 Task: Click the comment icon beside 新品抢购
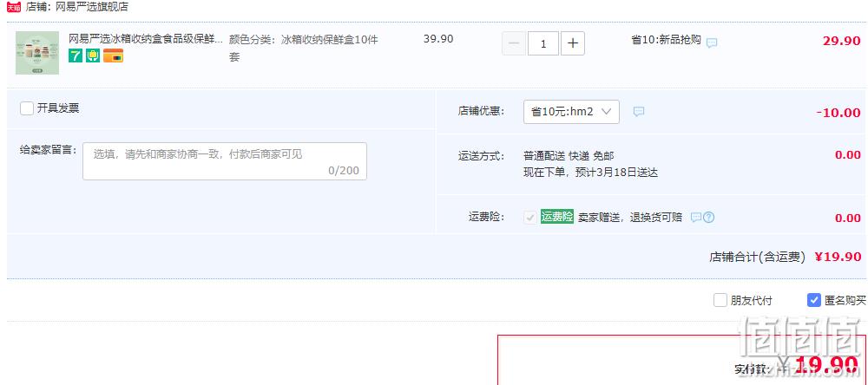point(712,42)
